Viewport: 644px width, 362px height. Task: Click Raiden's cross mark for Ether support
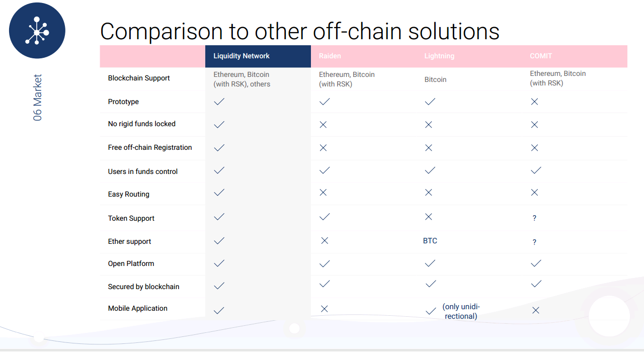(325, 241)
